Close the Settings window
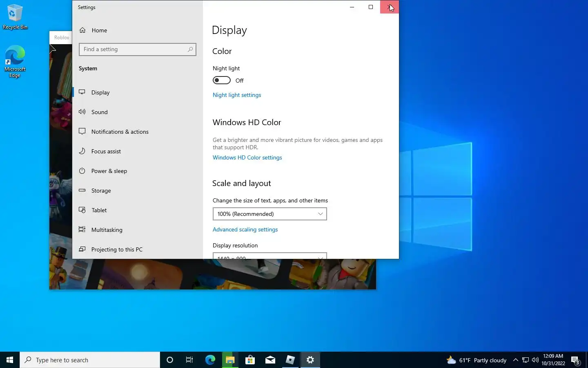This screenshot has height=368, width=588. tap(390, 7)
